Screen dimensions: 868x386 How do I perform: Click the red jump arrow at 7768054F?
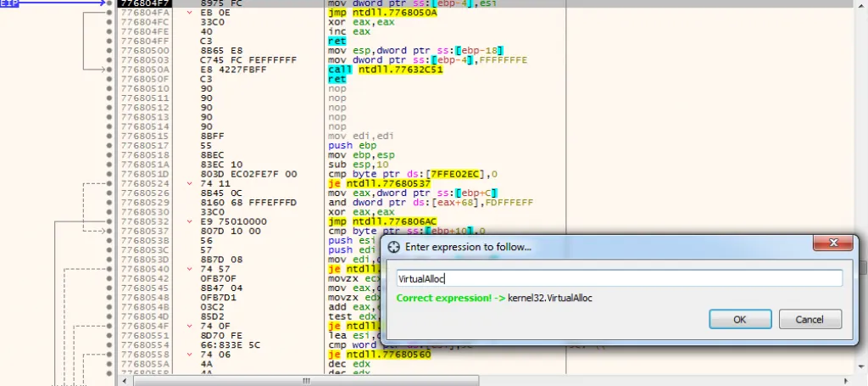[190, 325]
